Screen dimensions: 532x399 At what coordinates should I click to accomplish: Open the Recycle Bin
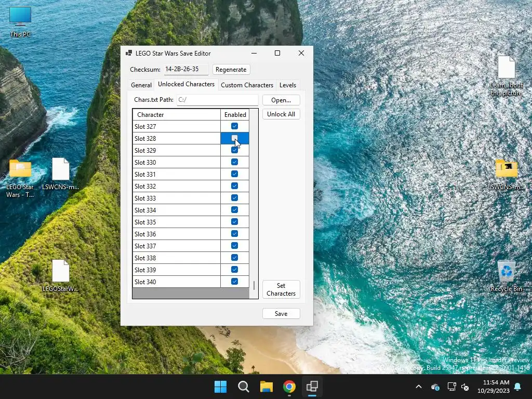506,276
